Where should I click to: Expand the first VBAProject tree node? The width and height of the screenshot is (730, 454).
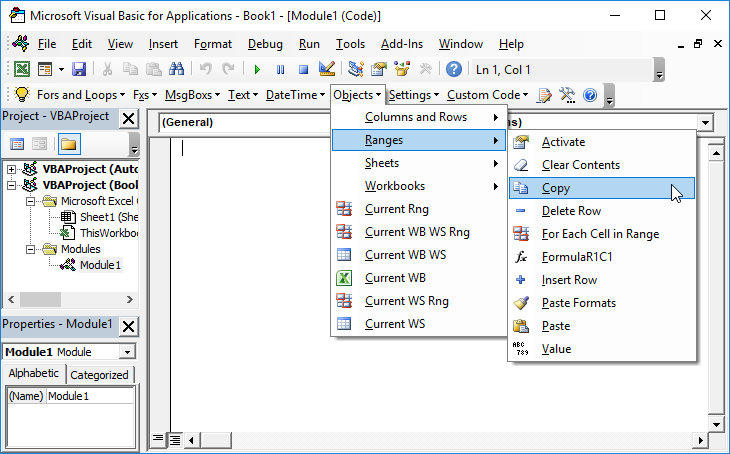click(12, 169)
